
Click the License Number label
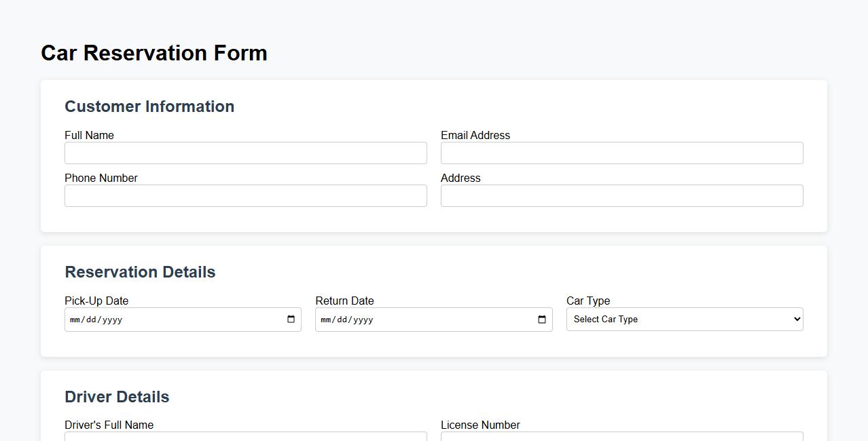pos(480,425)
